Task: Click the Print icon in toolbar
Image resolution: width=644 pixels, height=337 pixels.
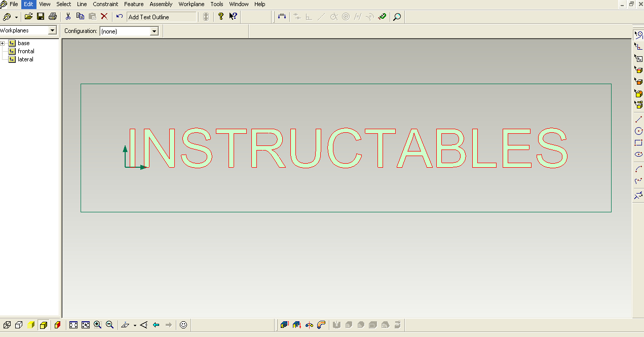Action: click(52, 17)
